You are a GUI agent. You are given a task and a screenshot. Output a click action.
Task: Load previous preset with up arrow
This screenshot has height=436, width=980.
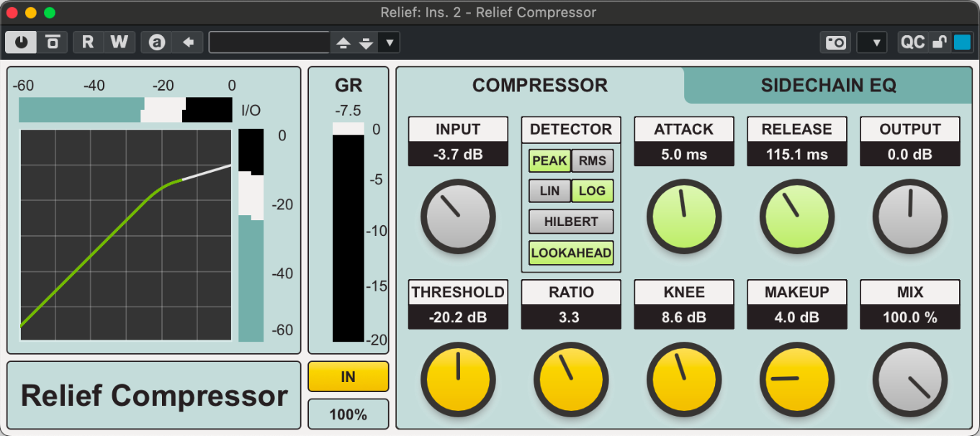pyautogui.click(x=343, y=43)
